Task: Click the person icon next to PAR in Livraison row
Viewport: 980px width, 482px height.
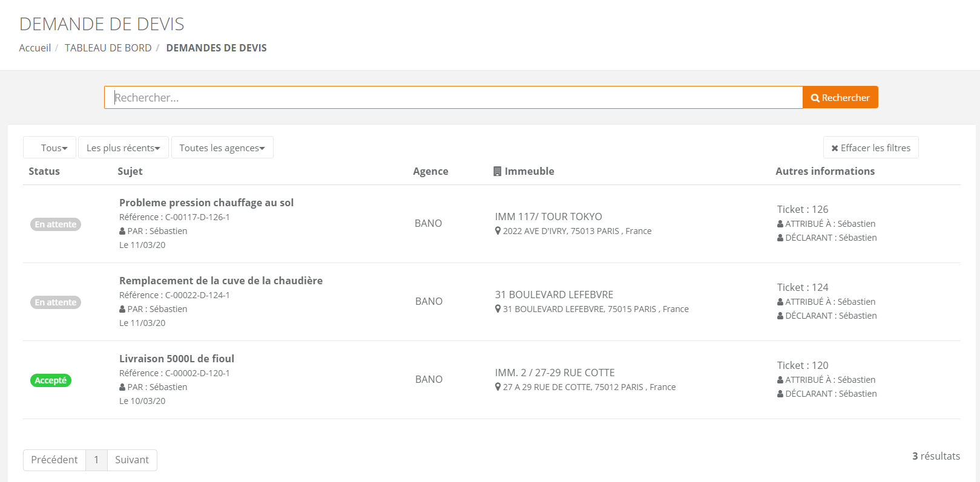Action: tap(122, 387)
